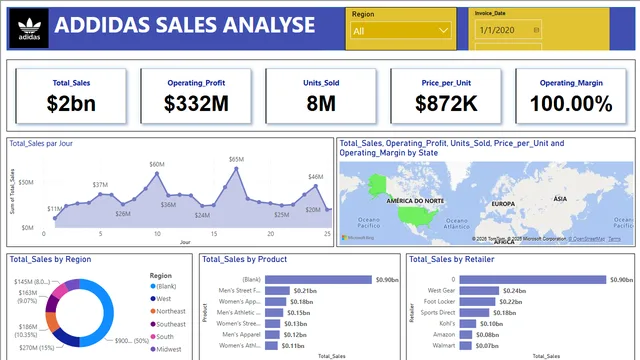Select the Women's Athl... bar $0.11bn
The height and width of the screenshot is (360, 640).
click(271, 346)
